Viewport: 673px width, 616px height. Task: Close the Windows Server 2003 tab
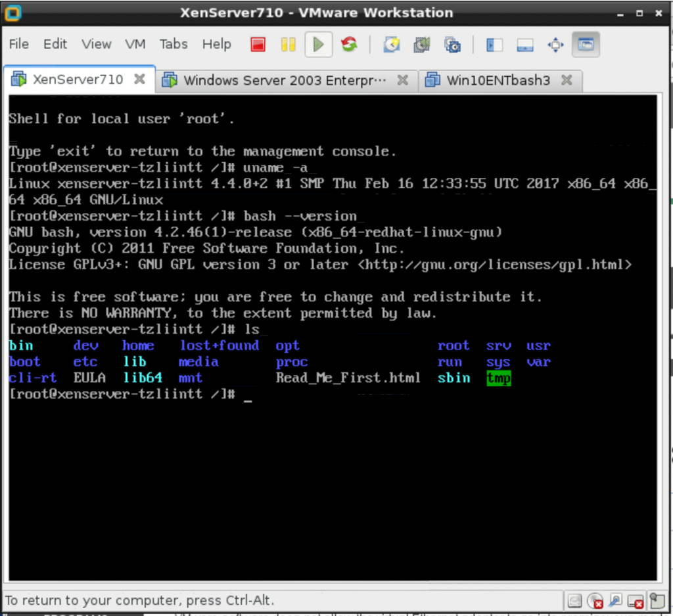point(403,79)
